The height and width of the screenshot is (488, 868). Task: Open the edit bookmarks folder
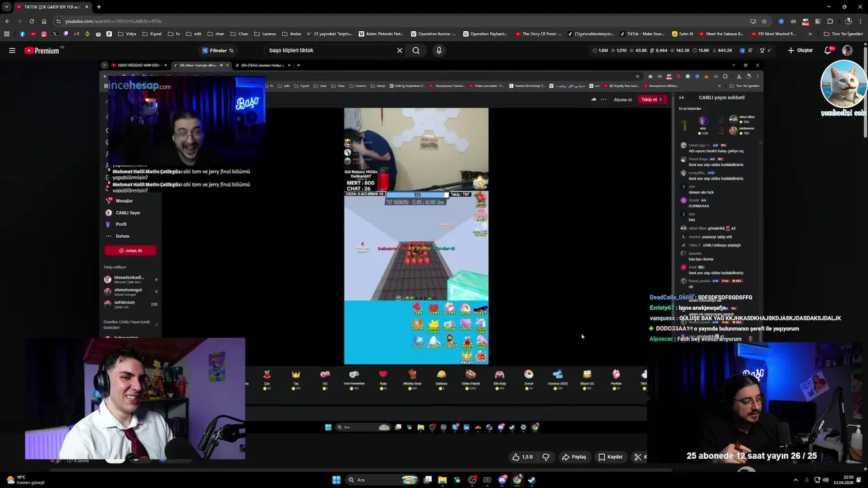[192, 33]
